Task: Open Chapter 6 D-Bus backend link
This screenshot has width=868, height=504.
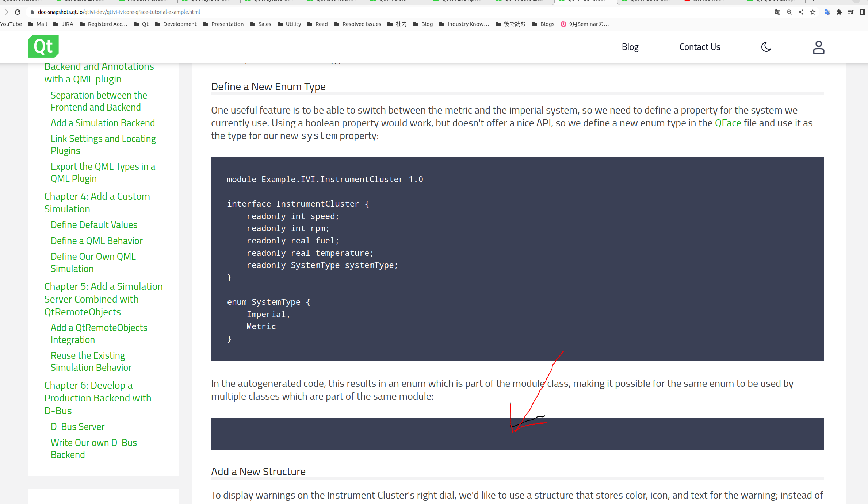Action: (97, 398)
